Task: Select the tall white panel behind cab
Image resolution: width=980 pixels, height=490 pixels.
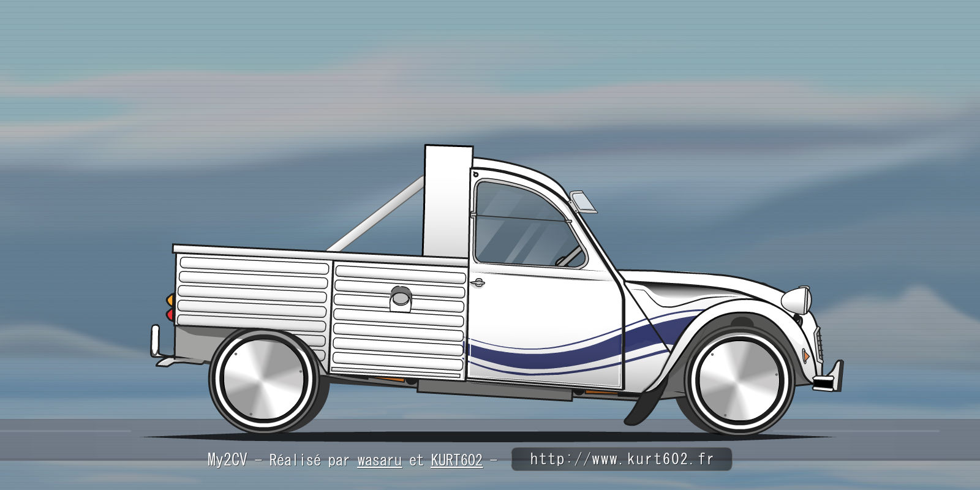Action: point(448,201)
